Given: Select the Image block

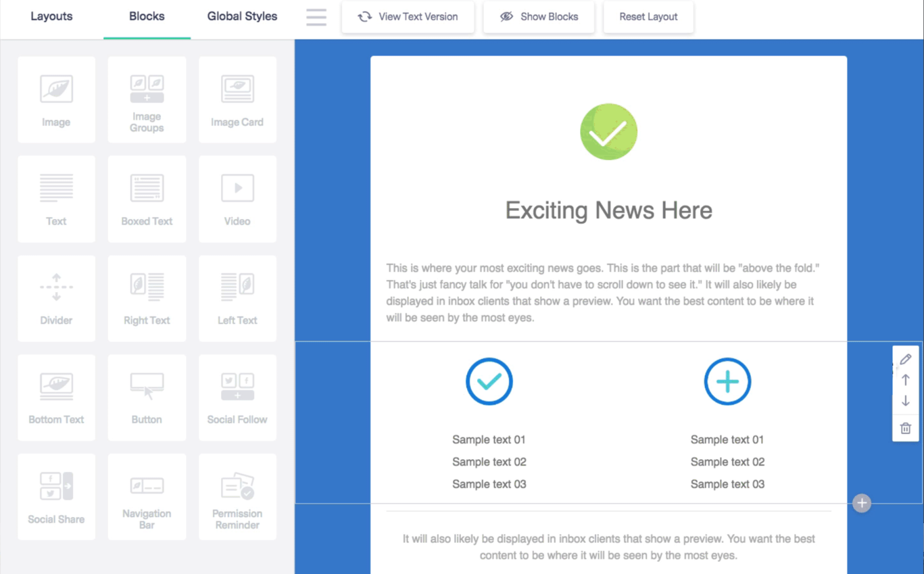Looking at the screenshot, I should (x=56, y=100).
